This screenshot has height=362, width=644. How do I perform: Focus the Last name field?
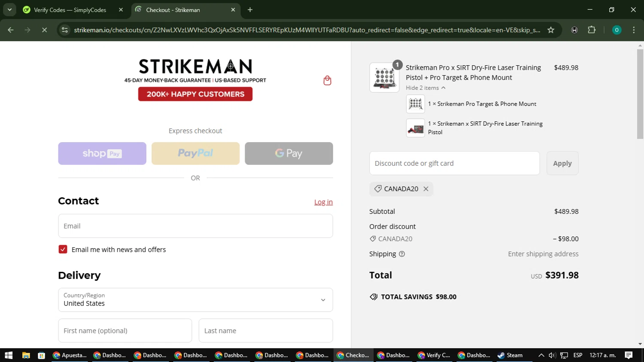[x=266, y=331]
